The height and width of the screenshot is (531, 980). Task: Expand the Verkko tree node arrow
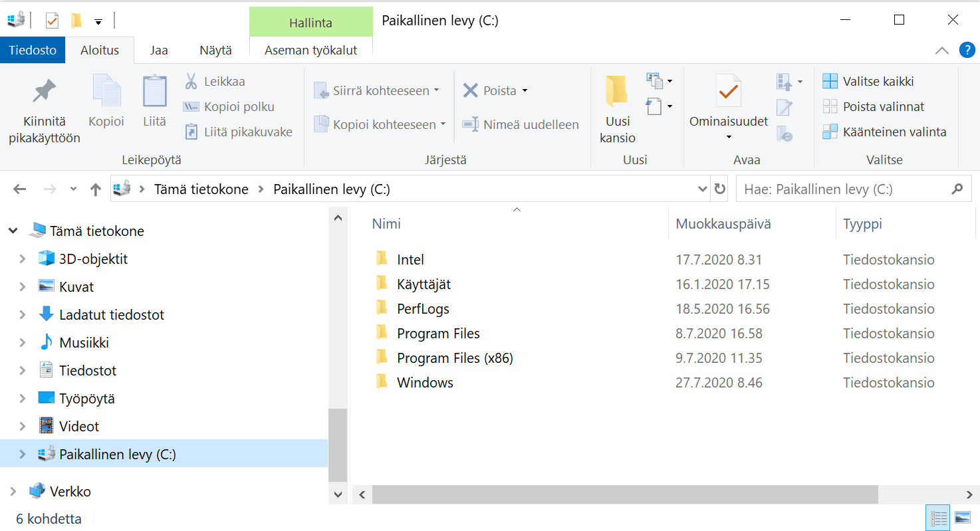(13, 492)
